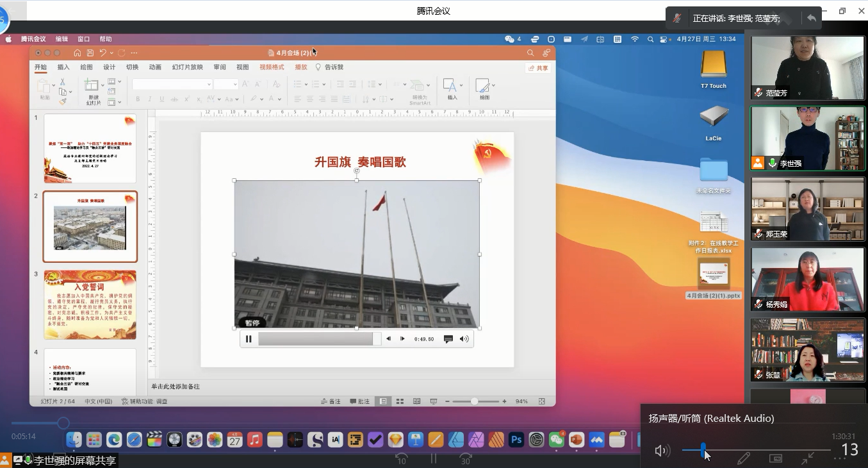Click the 告诉我 tell me button
Screen dimensions: 868x468
click(x=329, y=67)
